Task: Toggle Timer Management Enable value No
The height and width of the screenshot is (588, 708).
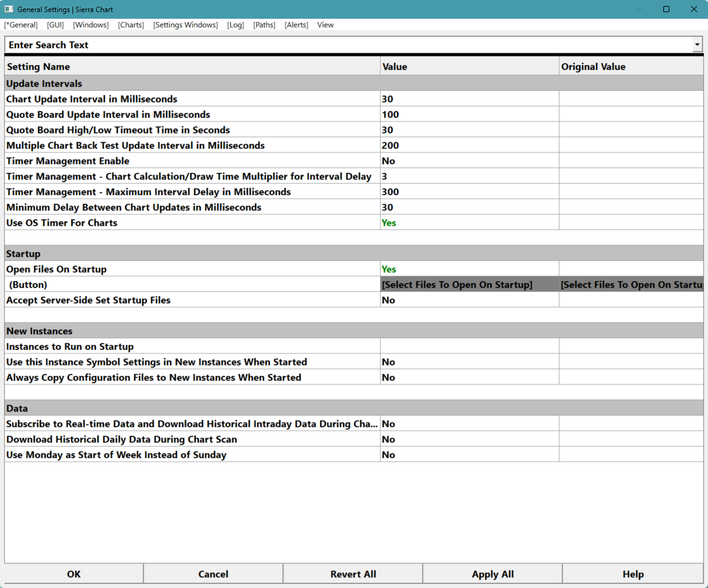Action: coord(469,161)
